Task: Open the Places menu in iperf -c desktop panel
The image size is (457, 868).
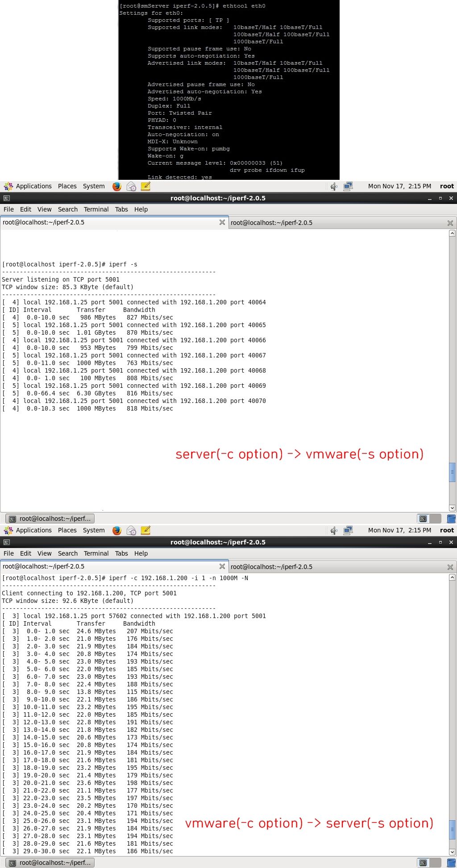Action: click(x=67, y=531)
